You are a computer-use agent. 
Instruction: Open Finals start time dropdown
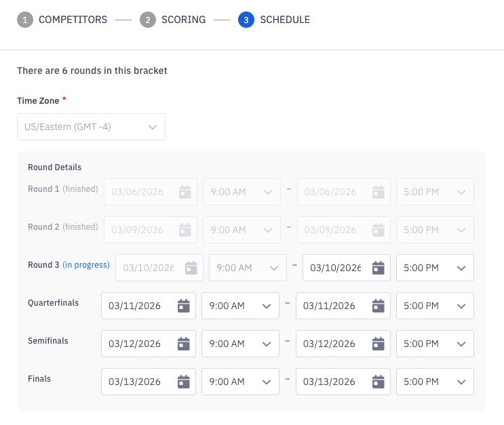240,382
